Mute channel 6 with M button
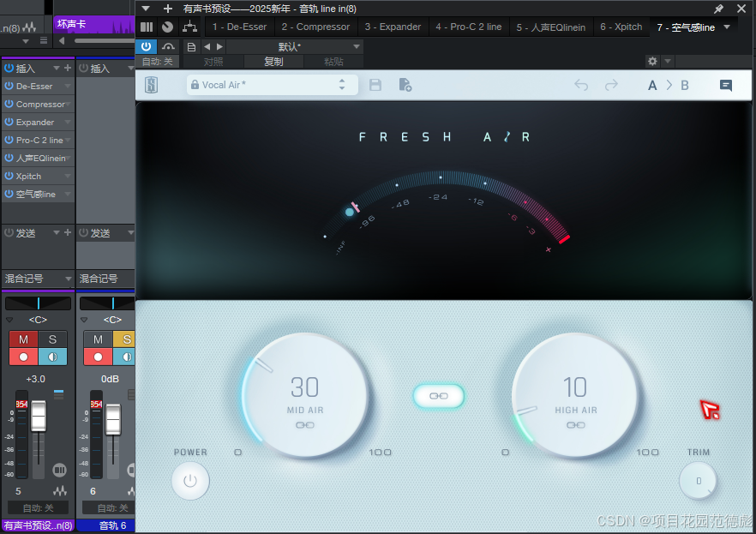The width and height of the screenshot is (756, 534). [98, 339]
